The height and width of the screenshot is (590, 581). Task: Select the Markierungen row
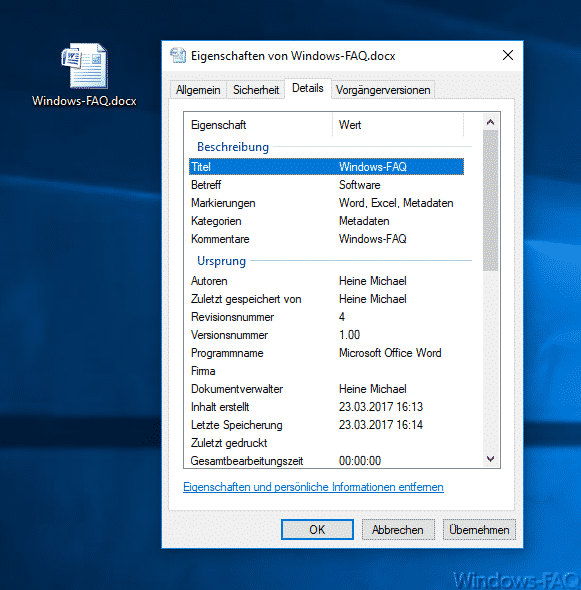click(x=326, y=203)
